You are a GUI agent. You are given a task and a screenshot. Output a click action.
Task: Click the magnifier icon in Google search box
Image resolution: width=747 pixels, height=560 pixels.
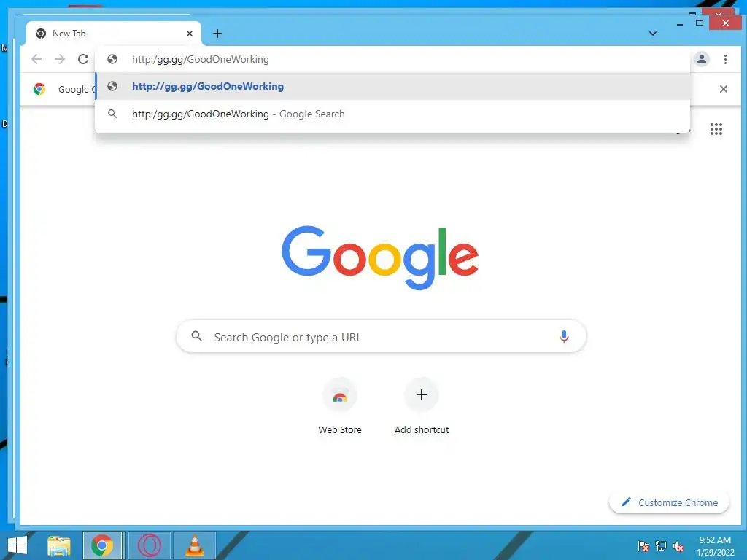coord(197,336)
